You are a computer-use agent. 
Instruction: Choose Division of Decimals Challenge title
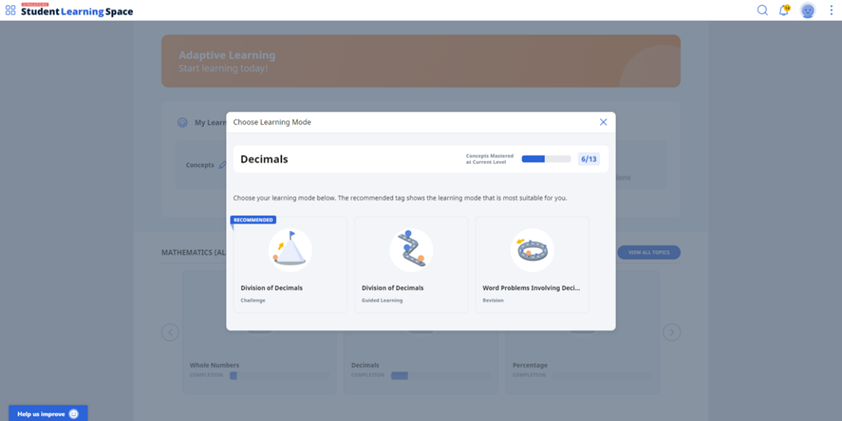271,288
